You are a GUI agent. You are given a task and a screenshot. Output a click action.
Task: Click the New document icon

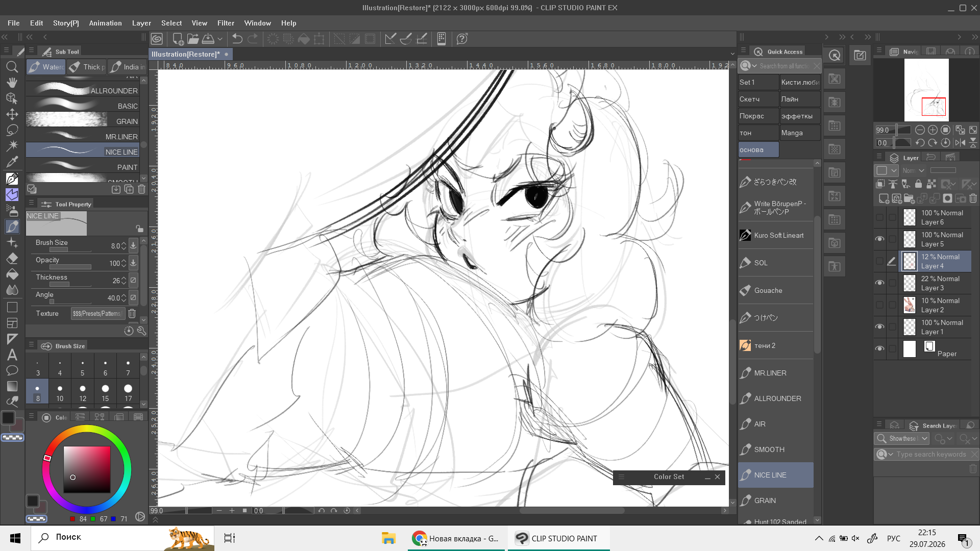click(178, 39)
